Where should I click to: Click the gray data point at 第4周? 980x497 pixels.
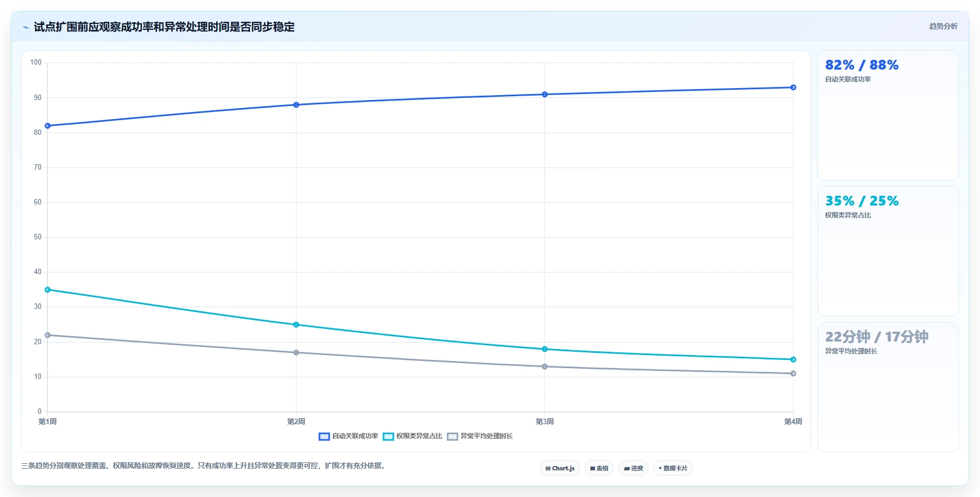[x=793, y=374]
